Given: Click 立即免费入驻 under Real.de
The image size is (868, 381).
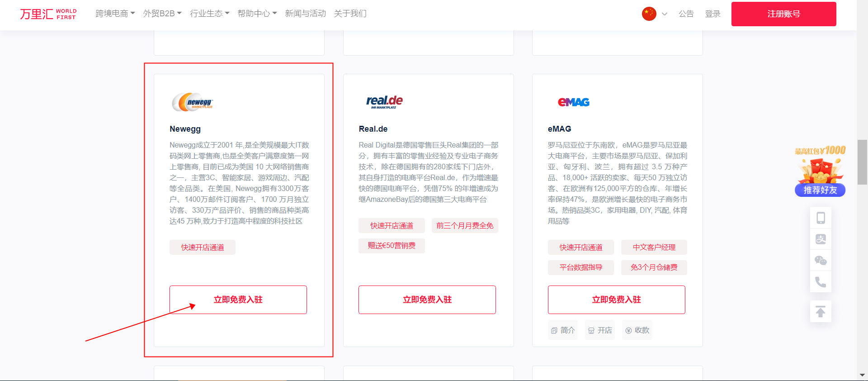Looking at the screenshot, I should [x=427, y=300].
